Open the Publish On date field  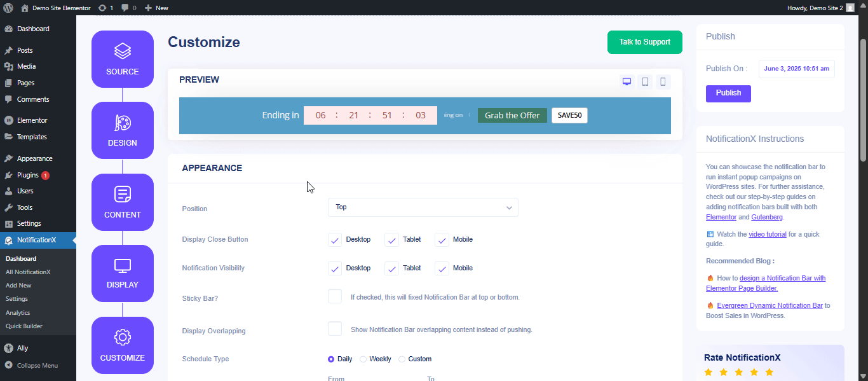point(797,69)
